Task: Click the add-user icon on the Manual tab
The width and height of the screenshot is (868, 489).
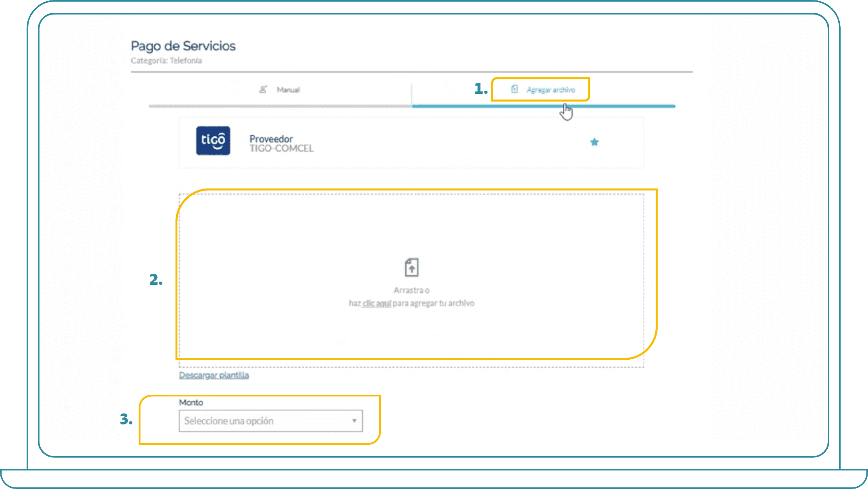Action: pyautogui.click(x=264, y=89)
